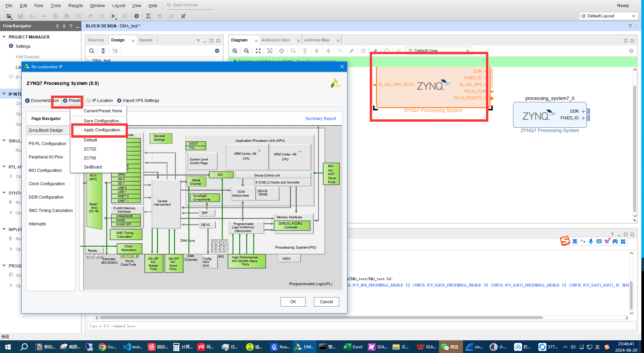Click validate design checkbox icon in diagram toolbar
The width and height of the screenshot is (644, 353).
click(363, 51)
